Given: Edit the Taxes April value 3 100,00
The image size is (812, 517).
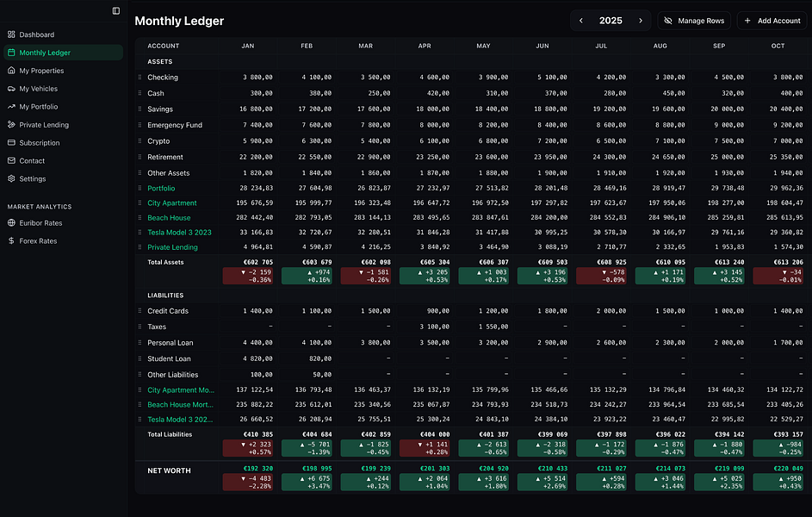Looking at the screenshot, I should coord(425,327).
